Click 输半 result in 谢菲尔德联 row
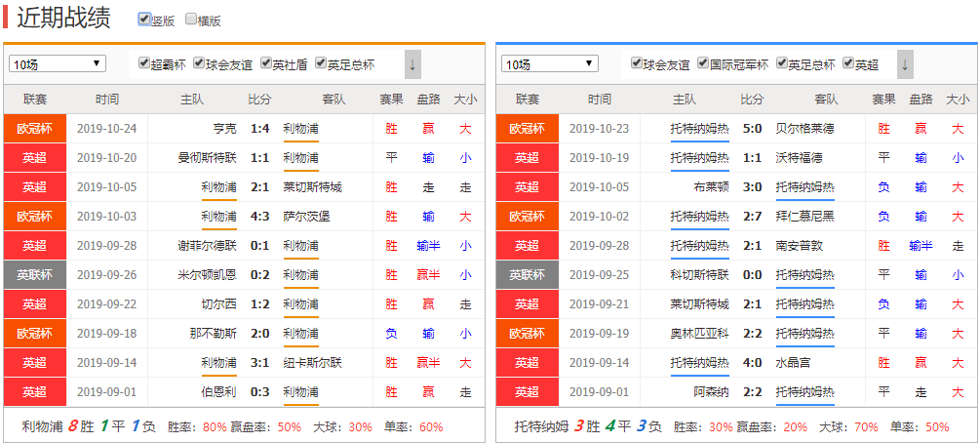The height and width of the screenshot is (443, 980). [428, 246]
